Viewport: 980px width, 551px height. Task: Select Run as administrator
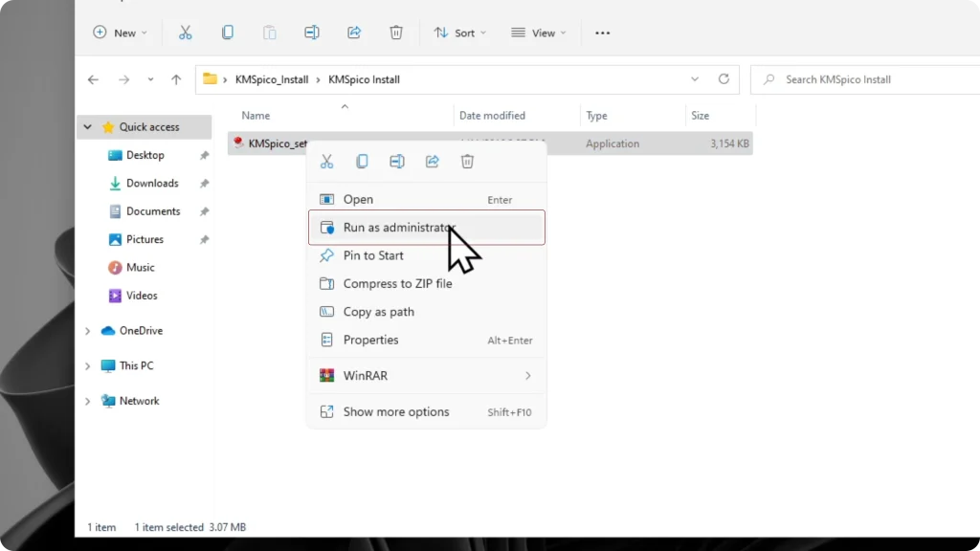click(427, 228)
